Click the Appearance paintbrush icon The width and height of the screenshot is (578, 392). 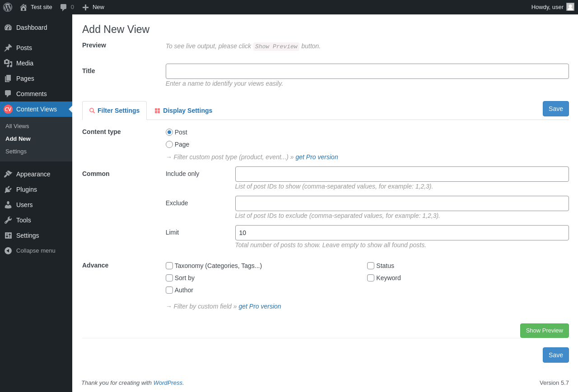pyautogui.click(x=8, y=174)
